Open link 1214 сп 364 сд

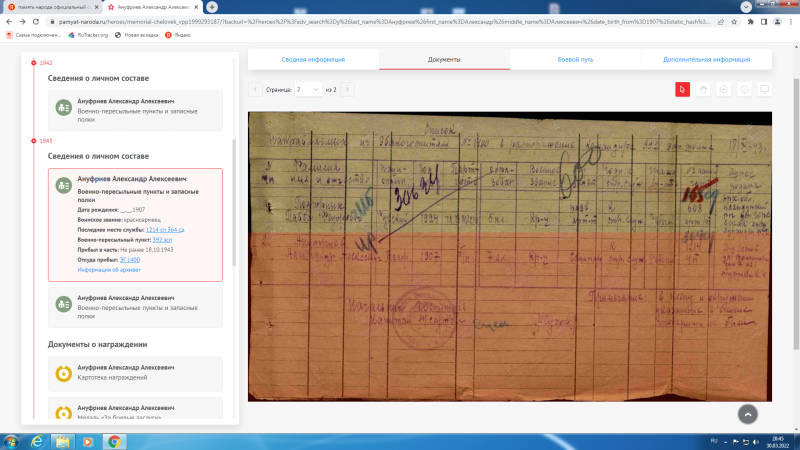click(164, 229)
